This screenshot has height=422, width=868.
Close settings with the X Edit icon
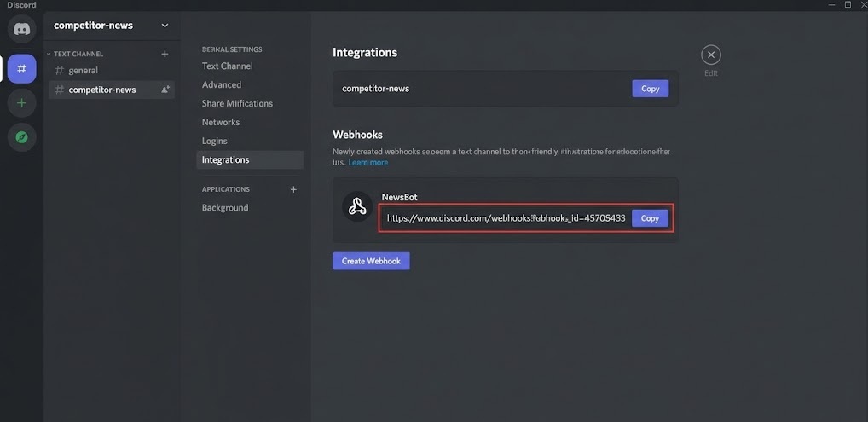click(710, 55)
